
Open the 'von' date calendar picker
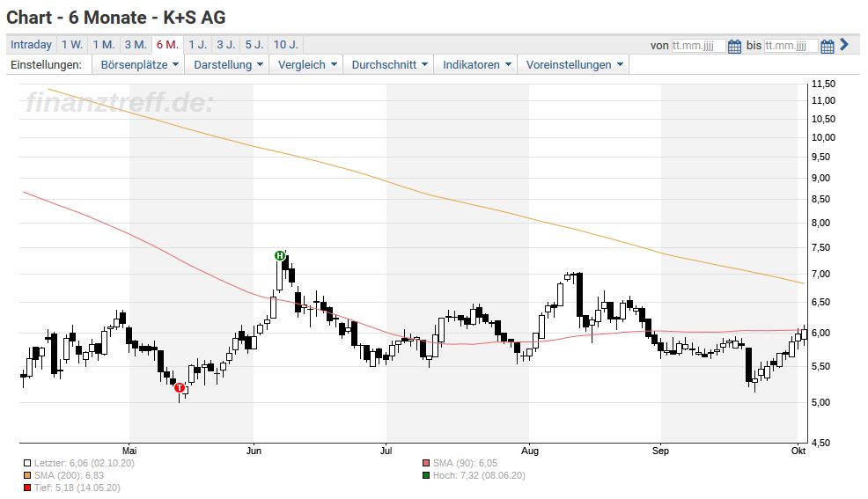[x=734, y=46]
